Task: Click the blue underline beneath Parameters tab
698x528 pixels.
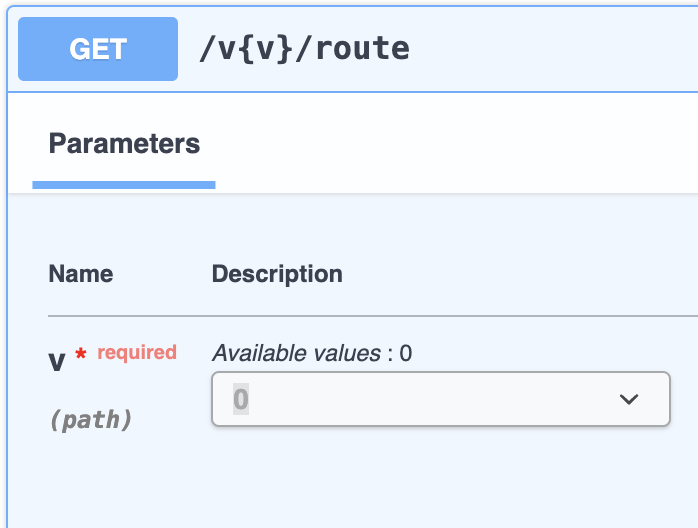Action: click(x=124, y=185)
